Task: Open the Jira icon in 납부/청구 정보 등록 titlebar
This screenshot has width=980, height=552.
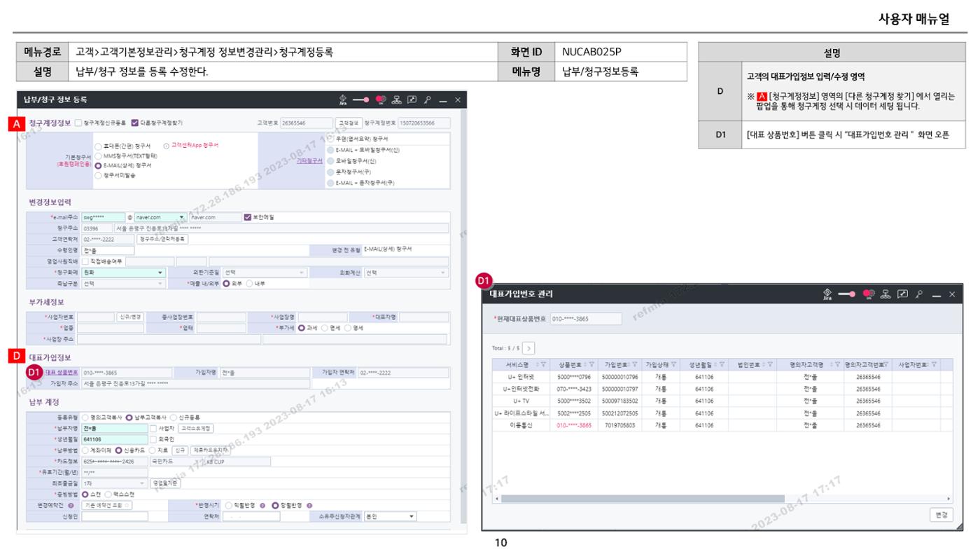Action: (343, 100)
